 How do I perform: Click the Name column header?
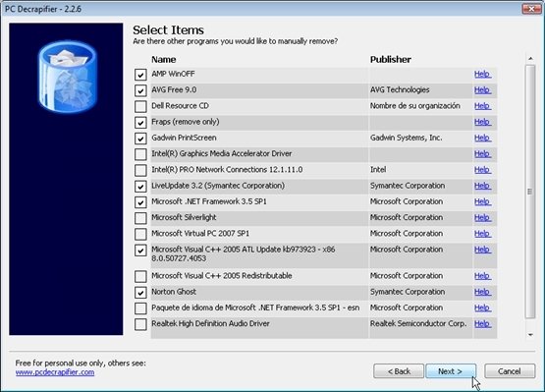[164, 60]
